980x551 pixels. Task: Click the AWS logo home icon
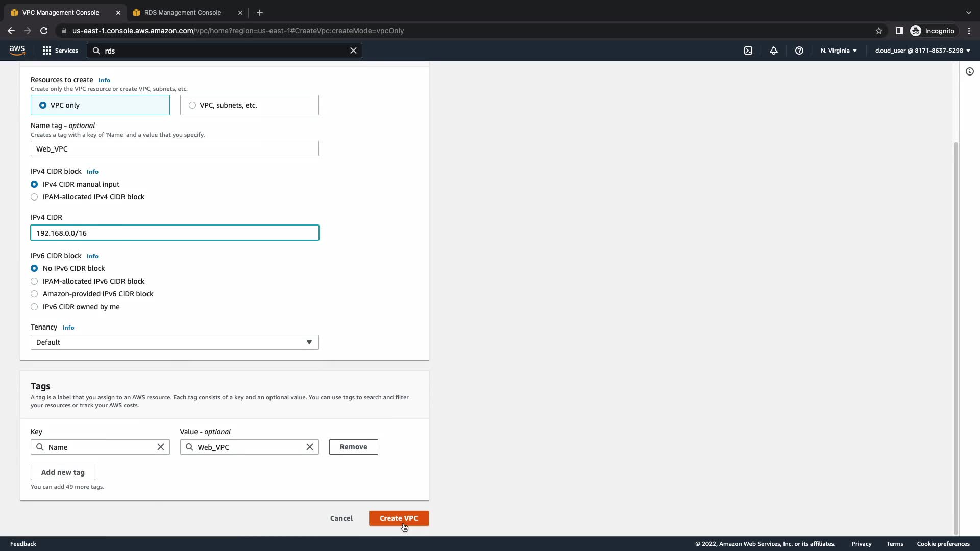point(17,50)
